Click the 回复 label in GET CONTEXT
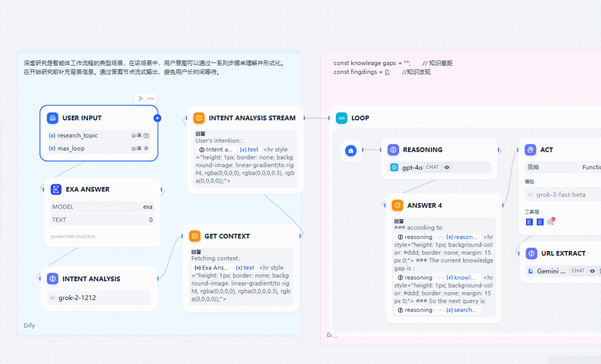The image size is (601, 364). point(196,252)
